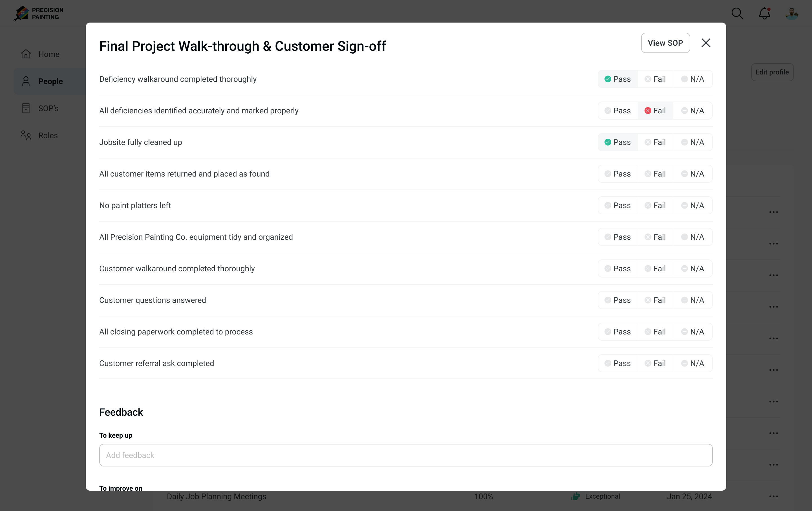The image size is (812, 511).
Task: Set 'Customer referral ask completed' to N/A
Action: [693, 363]
